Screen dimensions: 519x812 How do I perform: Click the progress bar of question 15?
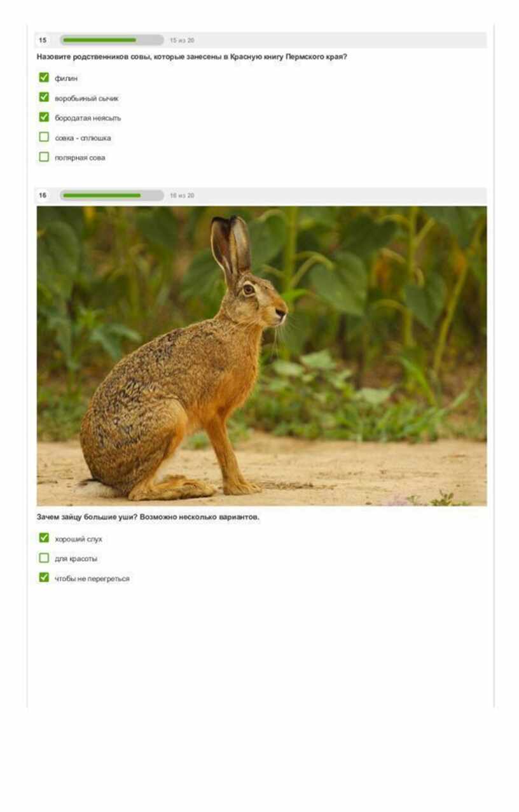click(x=111, y=40)
